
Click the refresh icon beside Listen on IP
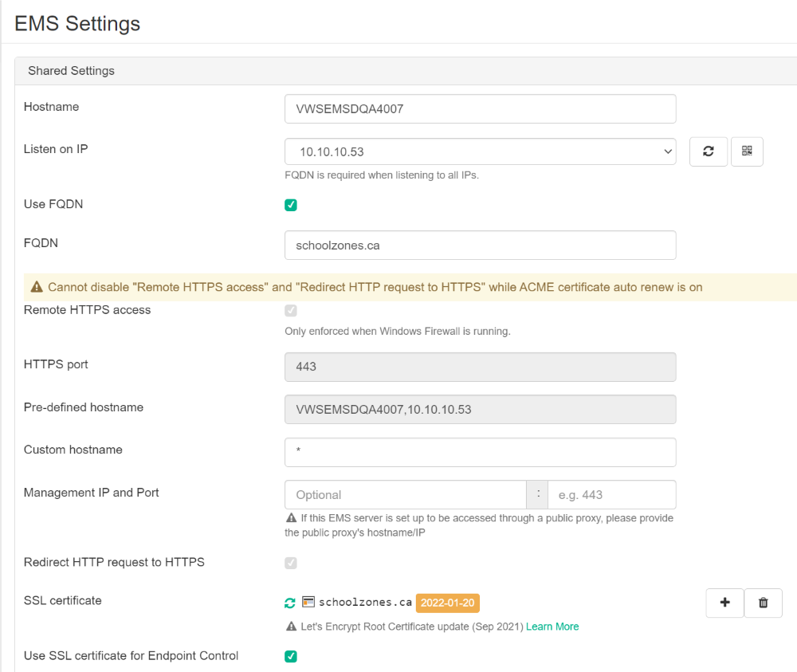click(708, 151)
